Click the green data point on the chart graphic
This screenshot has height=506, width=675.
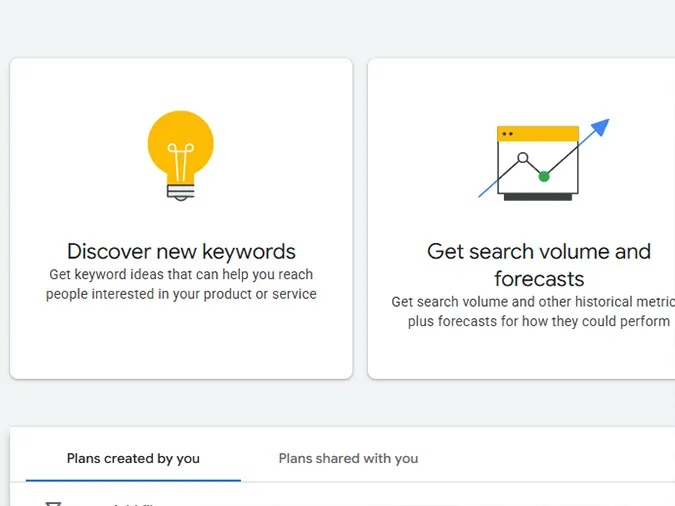(x=544, y=177)
